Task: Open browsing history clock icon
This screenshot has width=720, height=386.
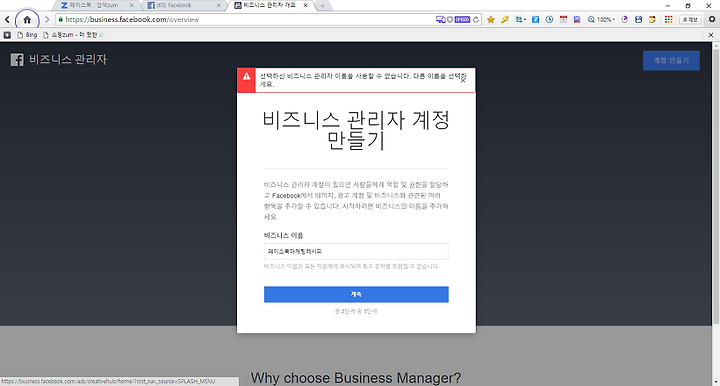Action: pyautogui.click(x=549, y=19)
